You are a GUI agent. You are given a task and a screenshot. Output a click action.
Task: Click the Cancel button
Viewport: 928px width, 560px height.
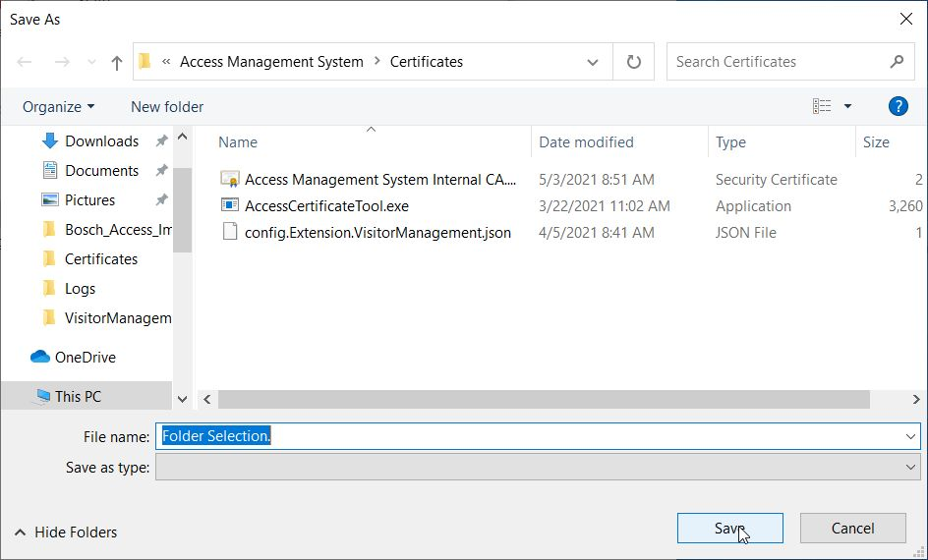click(x=852, y=528)
